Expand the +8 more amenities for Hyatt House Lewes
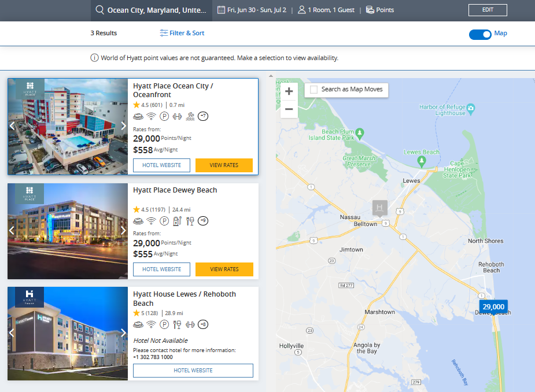This screenshot has width=535, height=392. click(203, 324)
